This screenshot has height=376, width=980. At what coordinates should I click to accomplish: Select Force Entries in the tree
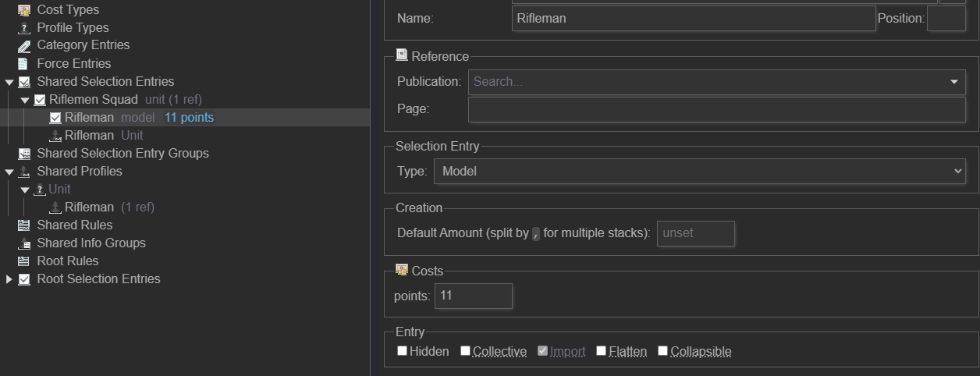coord(74,64)
